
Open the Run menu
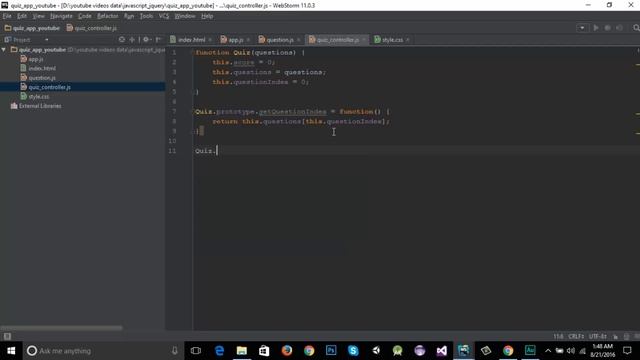pos(129,16)
